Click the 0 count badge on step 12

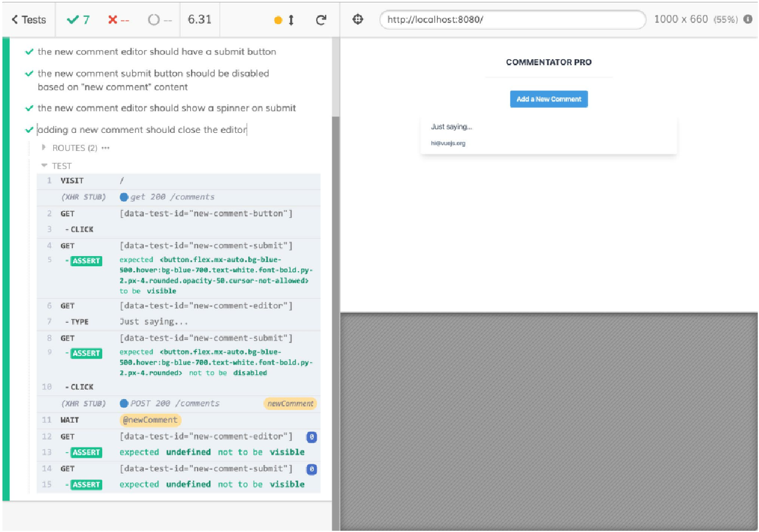[x=311, y=437]
